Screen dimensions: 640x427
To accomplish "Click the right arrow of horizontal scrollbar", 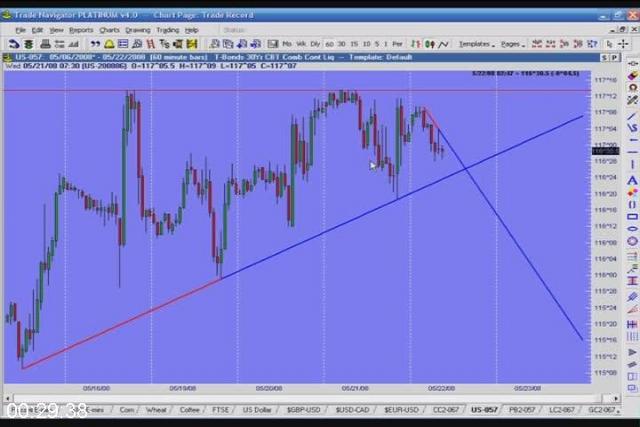I will point(616,398).
